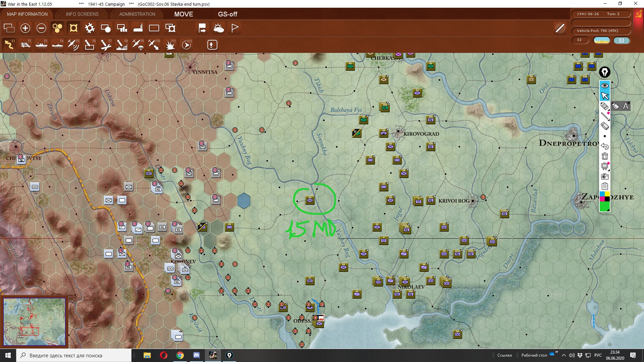Clear annotations with trash can icon
644x362 pixels.
pos(605,156)
